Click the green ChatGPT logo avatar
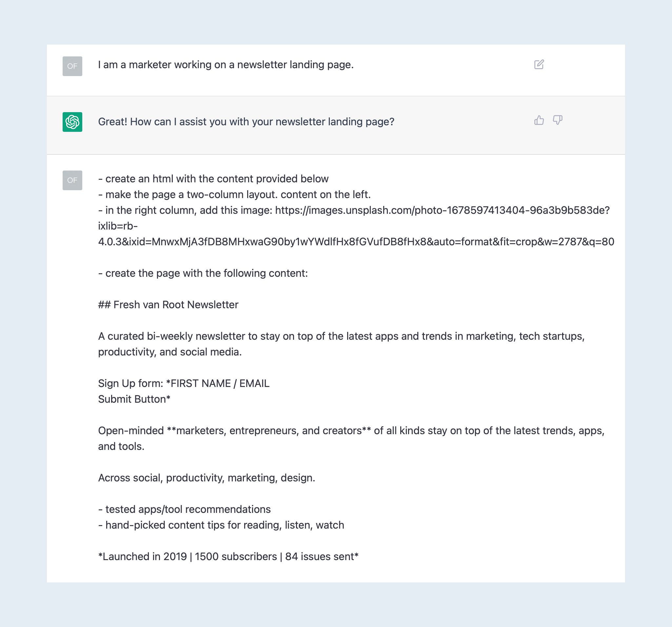Screen dimensions: 672x627 click(72, 122)
